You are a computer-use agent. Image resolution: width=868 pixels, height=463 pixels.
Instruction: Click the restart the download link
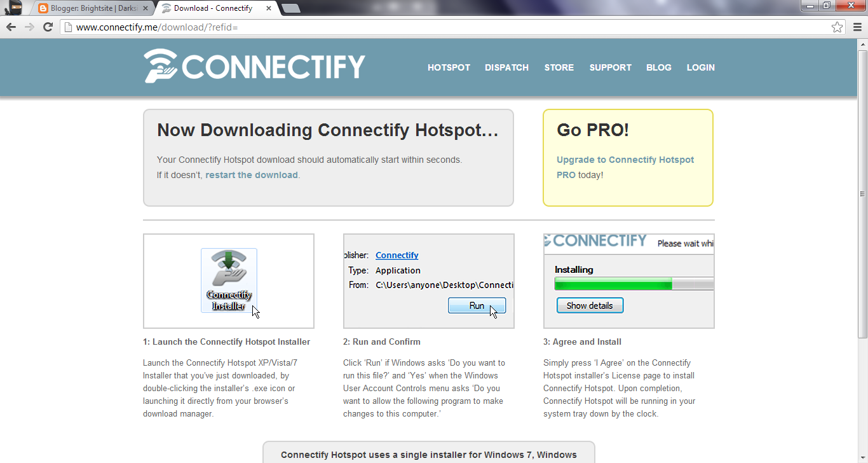(x=252, y=174)
